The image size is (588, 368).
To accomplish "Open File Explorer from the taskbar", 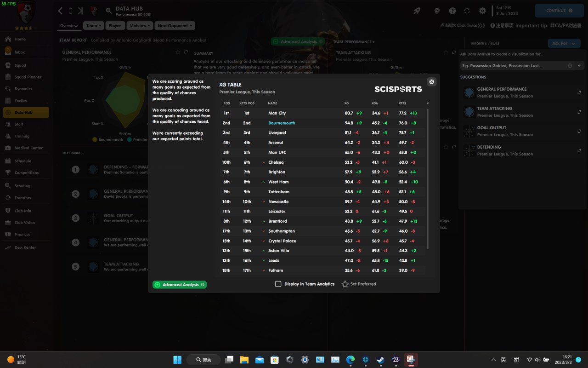I will point(244,360).
